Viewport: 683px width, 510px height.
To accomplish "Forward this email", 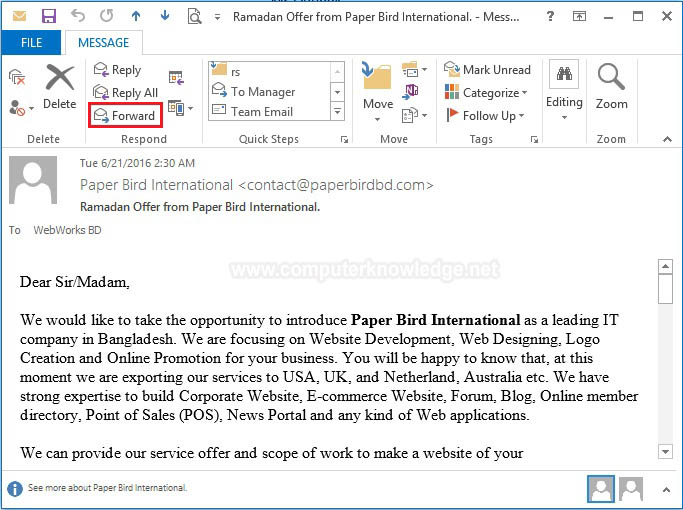I will [x=125, y=115].
